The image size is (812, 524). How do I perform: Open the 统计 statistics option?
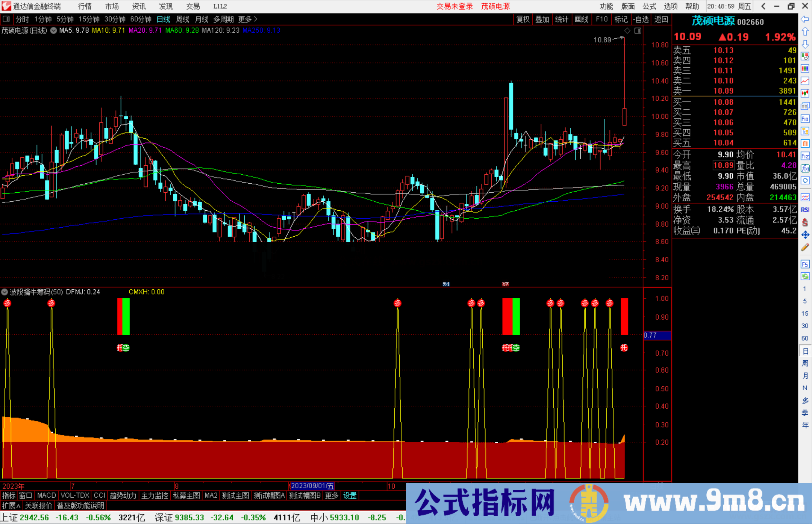pyautogui.click(x=562, y=19)
